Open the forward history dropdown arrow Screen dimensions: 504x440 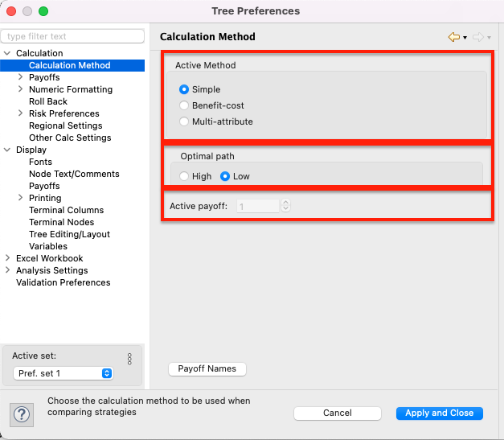tap(489, 38)
